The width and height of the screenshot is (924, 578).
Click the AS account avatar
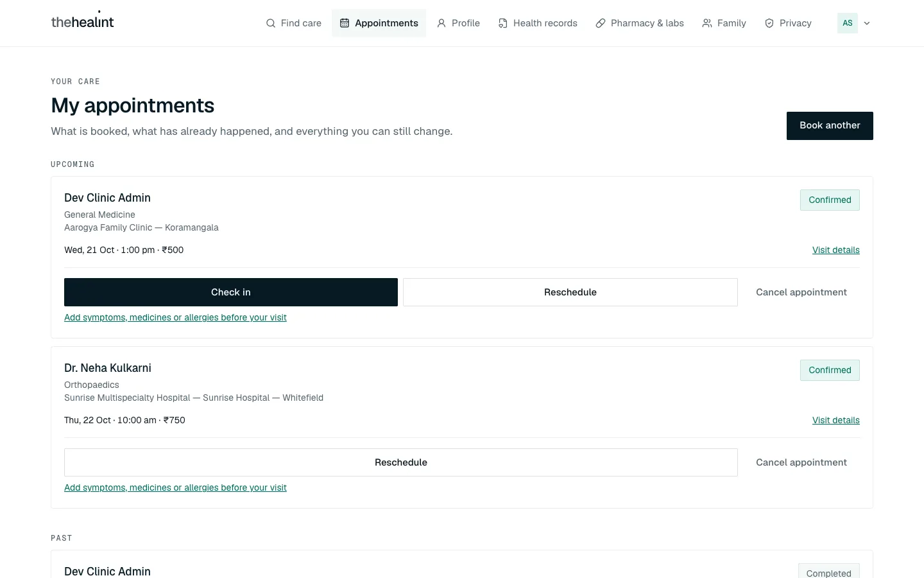[848, 23]
